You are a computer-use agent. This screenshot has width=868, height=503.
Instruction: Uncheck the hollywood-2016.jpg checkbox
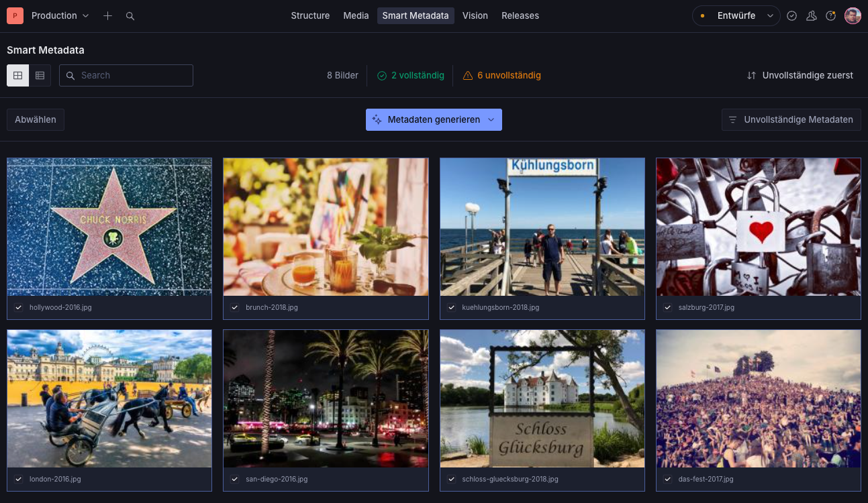(19, 307)
